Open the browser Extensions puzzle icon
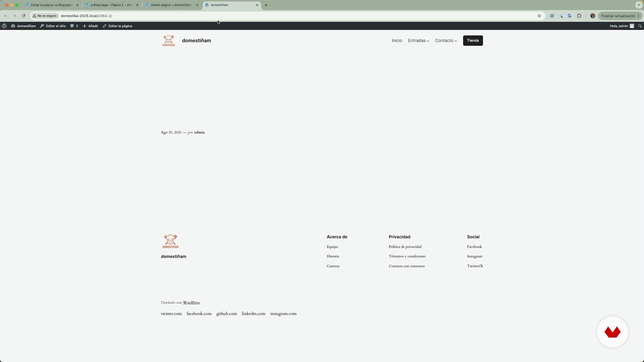Screen dimensions: 644x362 pos(579,16)
